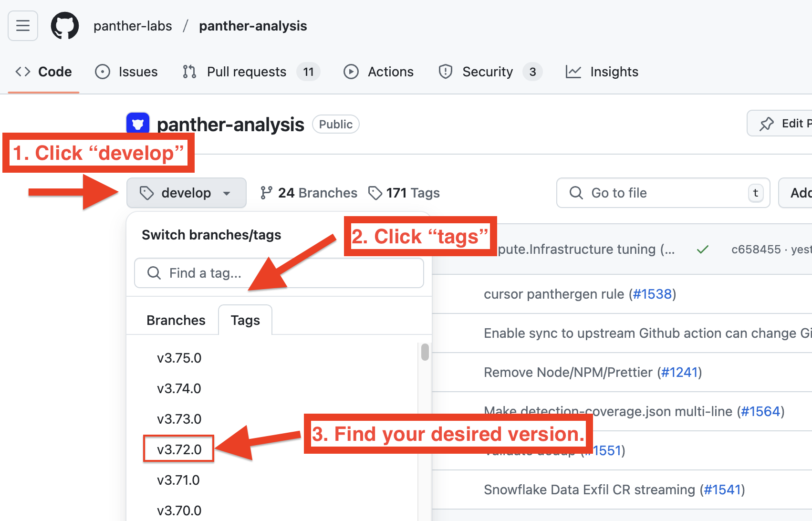Click the panther-analysis repository avatar icon
Screen dimensions: 812x521
(x=138, y=124)
